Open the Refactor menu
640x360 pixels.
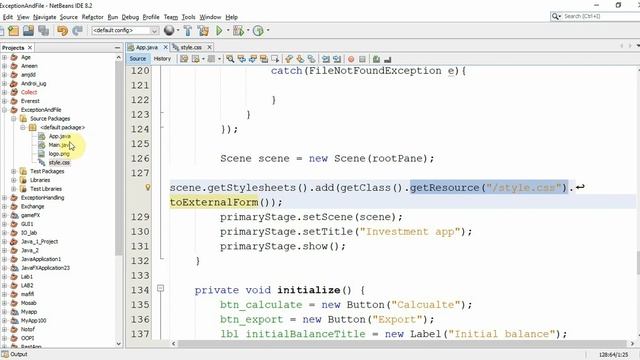point(92,17)
